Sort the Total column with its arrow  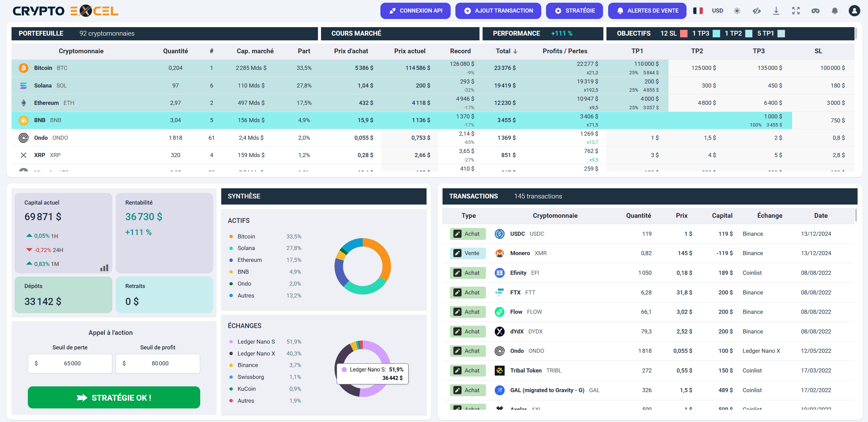click(x=514, y=51)
